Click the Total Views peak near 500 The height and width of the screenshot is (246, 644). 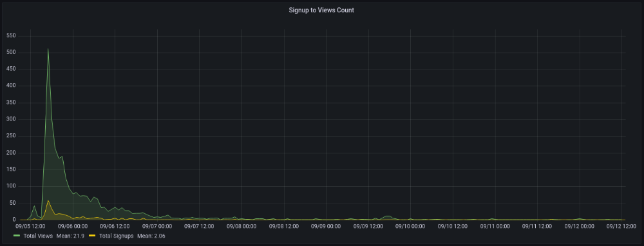click(x=48, y=49)
